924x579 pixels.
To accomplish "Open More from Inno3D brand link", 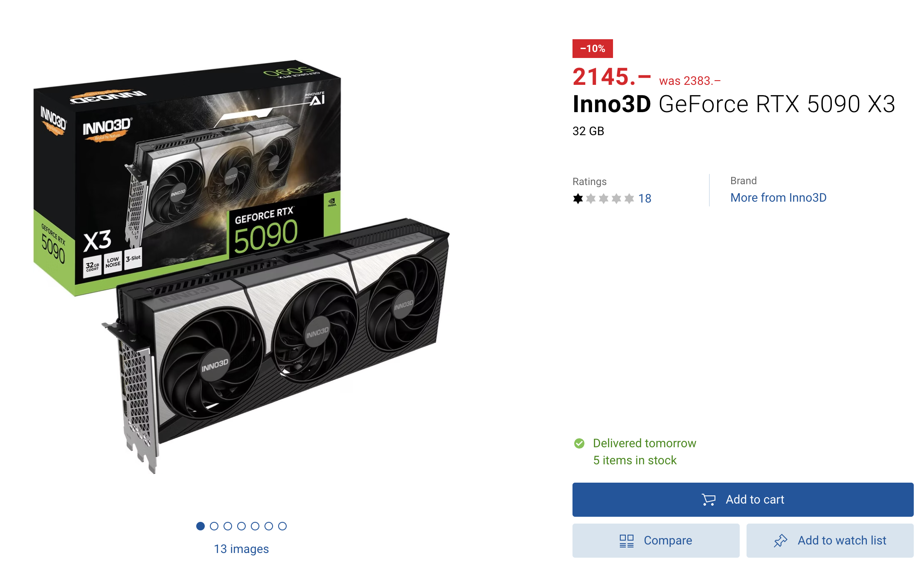I will click(x=778, y=197).
